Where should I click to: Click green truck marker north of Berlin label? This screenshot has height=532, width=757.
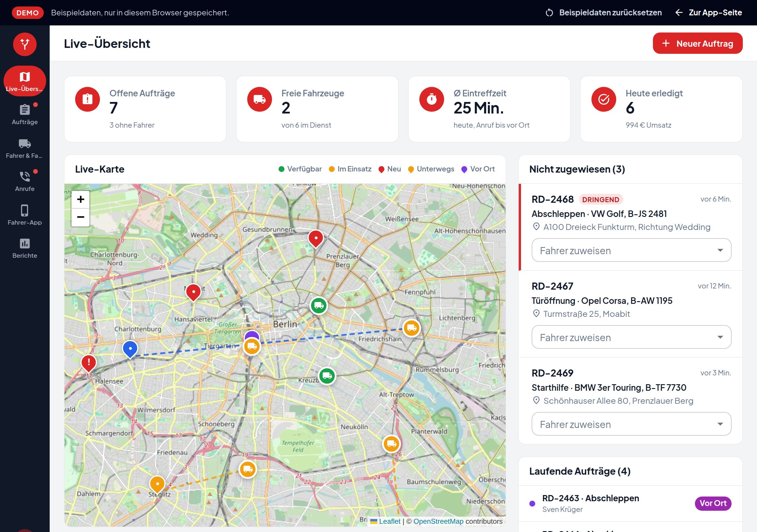pos(318,306)
